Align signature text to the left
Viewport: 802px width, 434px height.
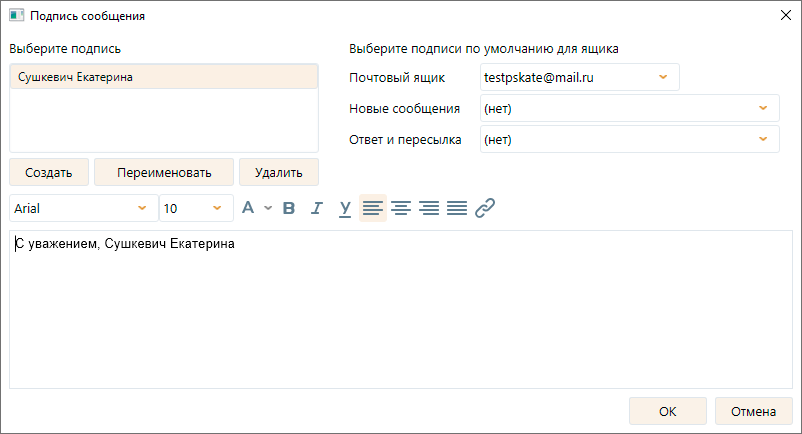coord(373,208)
